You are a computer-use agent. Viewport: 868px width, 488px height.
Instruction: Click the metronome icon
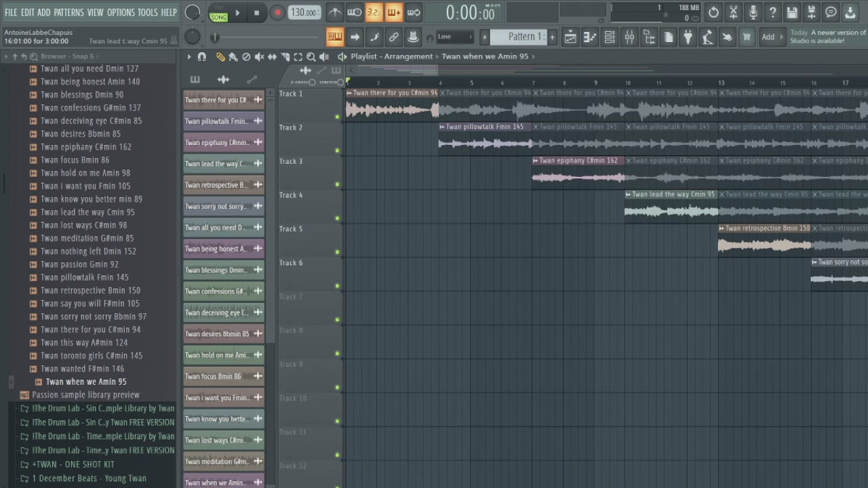coord(335,12)
